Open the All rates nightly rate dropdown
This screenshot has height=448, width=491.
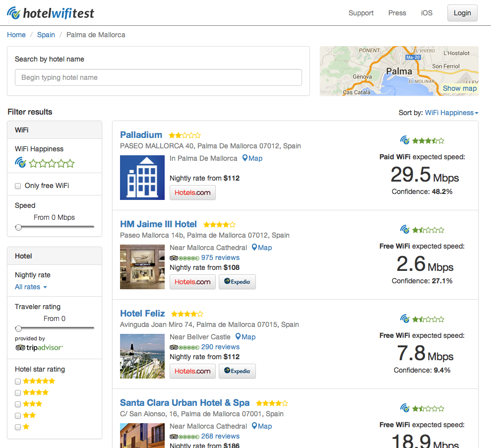point(31,287)
